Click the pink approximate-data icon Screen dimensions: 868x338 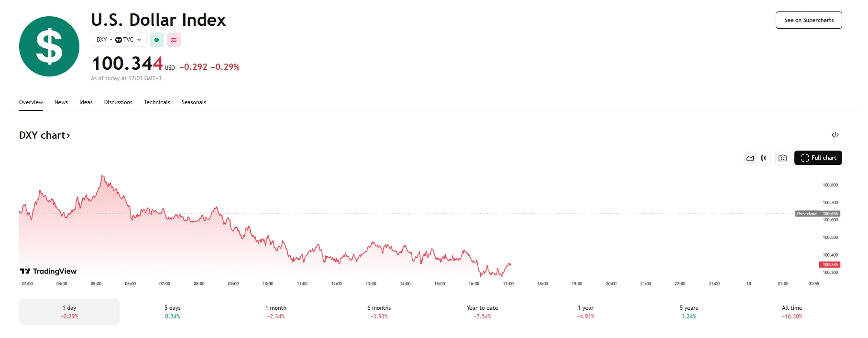click(x=174, y=40)
